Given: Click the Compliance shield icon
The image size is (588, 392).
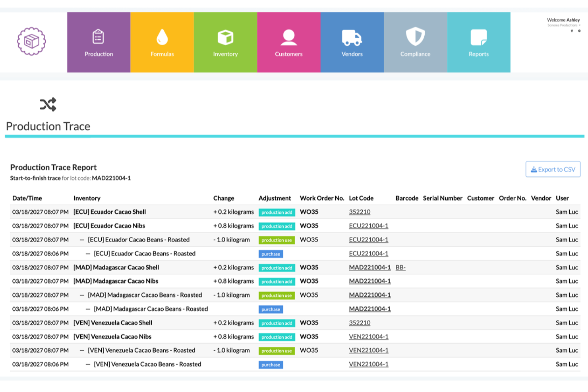Looking at the screenshot, I should 415,37.
